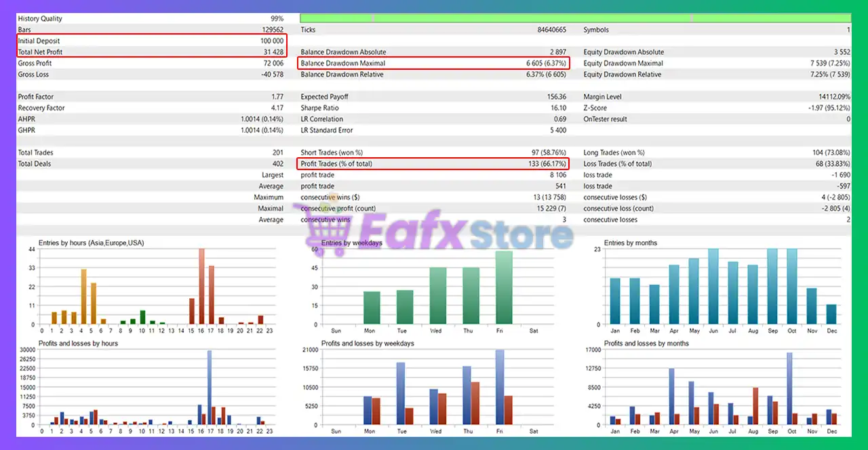Image resolution: width=868 pixels, height=450 pixels.
Task: Click the Monday bar in Entries by weekdays
Action: pyautogui.click(x=372, y=308)
